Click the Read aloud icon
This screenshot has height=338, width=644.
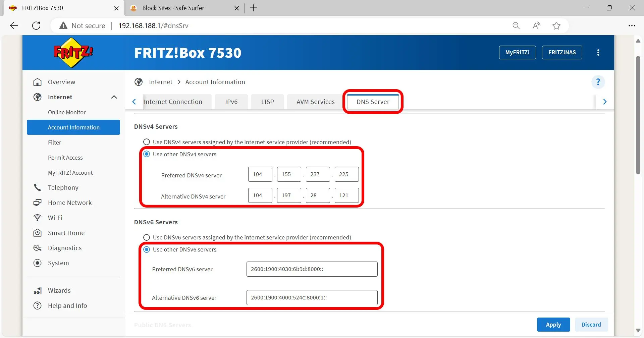pyautogui.click(x=536, y=26)
